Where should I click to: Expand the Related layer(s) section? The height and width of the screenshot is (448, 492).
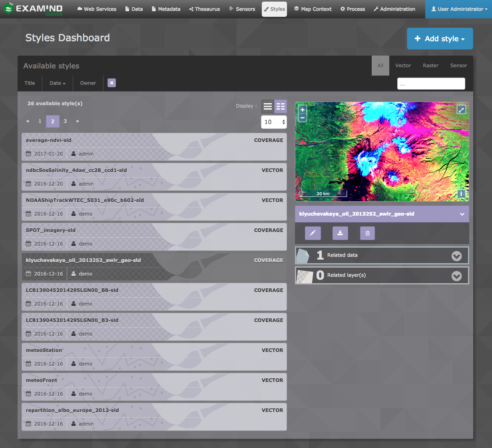[x=456, y=276]
